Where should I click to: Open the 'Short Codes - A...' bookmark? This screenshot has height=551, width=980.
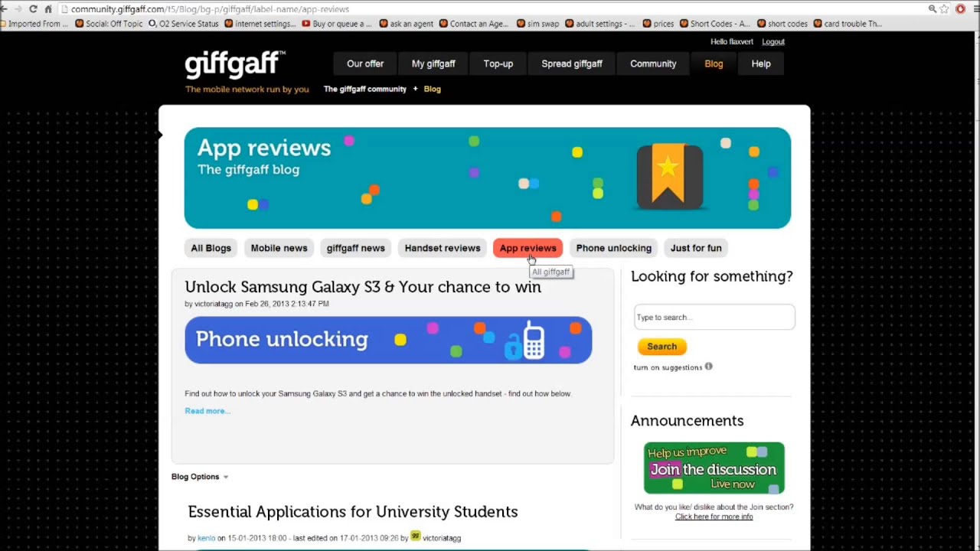[715, 24]
